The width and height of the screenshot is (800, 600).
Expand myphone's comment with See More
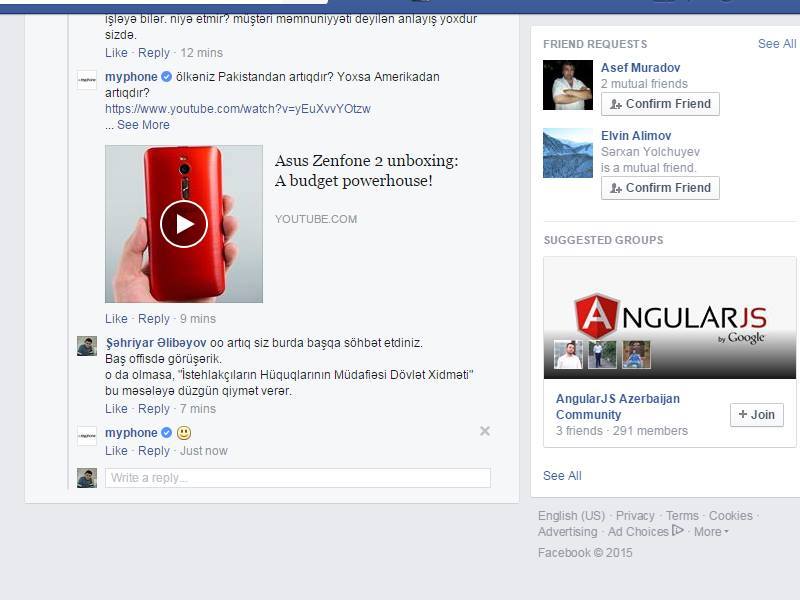tap(143, 125)
